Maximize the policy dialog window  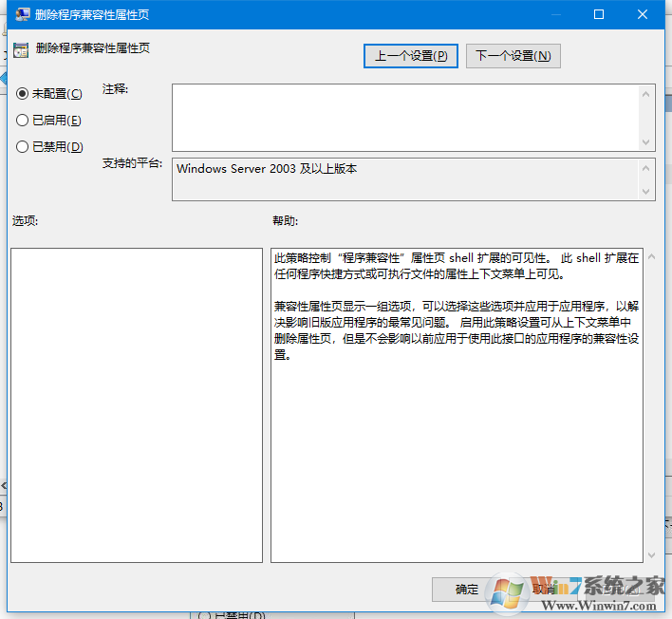(599, 15)
